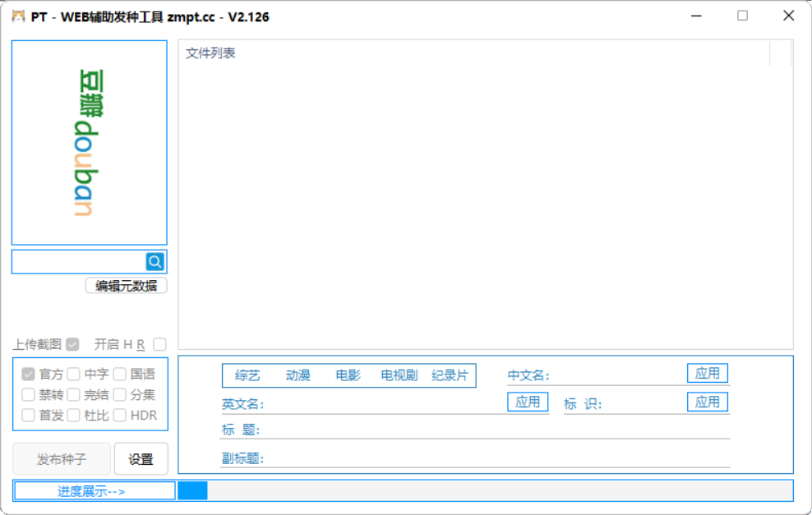Viewport: 812px width, 515px height.
Task: Enable the HDR checkbox
Action: click(118, 415)
